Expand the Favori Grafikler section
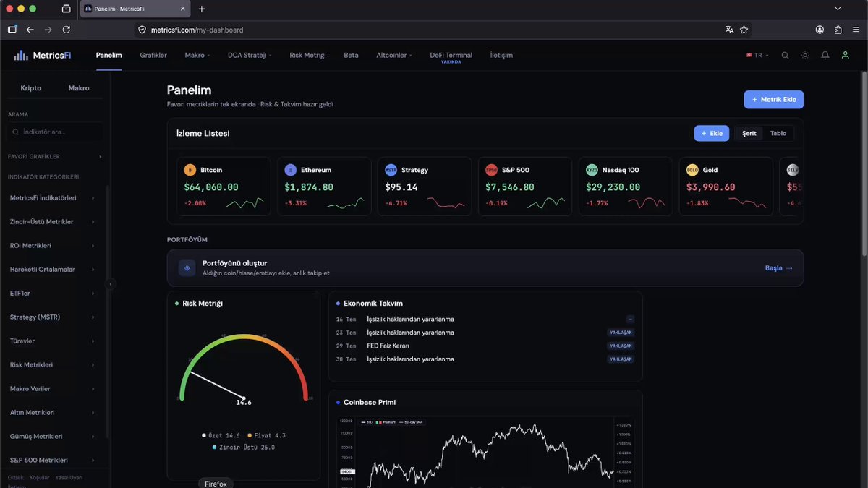This screenshot has width=868, height=488. 55,157
